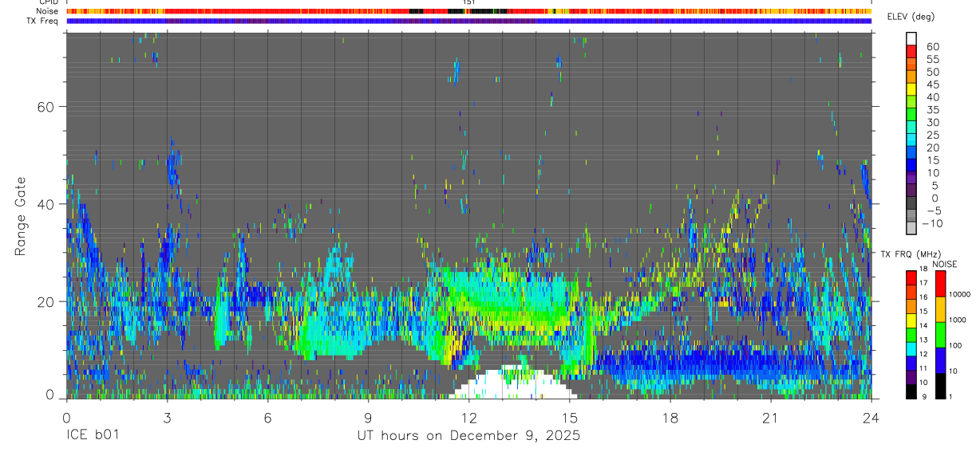Click the x-axis tick label '3'
The image size is (980, 452).
pos(167,418)
